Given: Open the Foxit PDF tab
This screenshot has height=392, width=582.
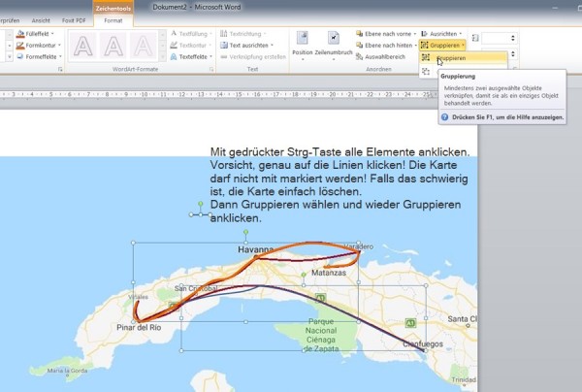Looking at the screenshot, I should 74,20.
